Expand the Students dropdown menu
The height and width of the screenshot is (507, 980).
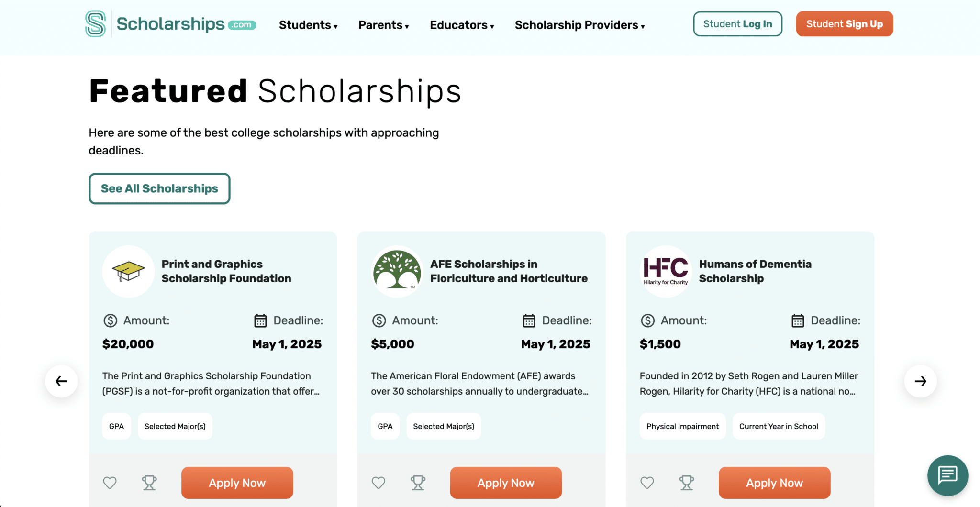point(308,25)
